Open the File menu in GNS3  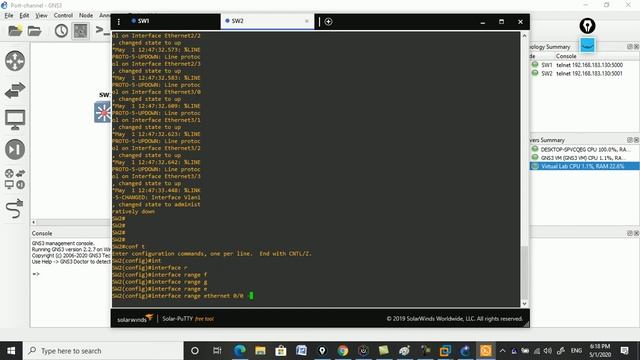(x=9, y=16)
